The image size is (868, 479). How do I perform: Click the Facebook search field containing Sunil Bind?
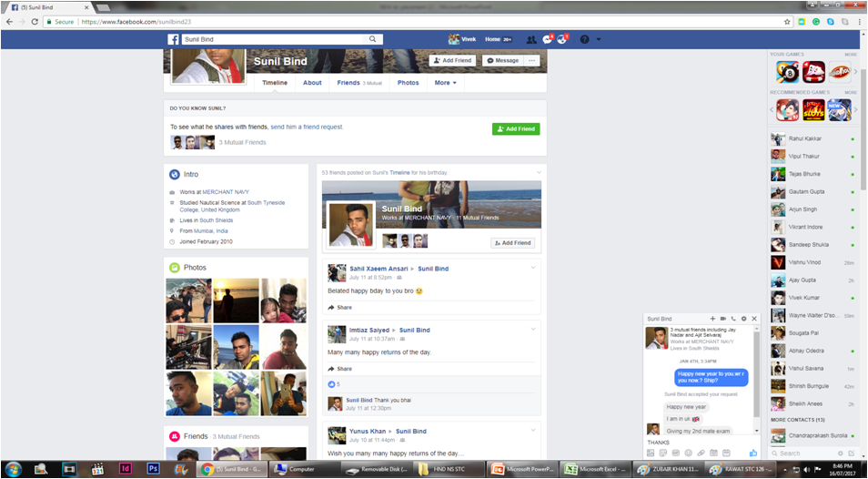tap(273, 39)
